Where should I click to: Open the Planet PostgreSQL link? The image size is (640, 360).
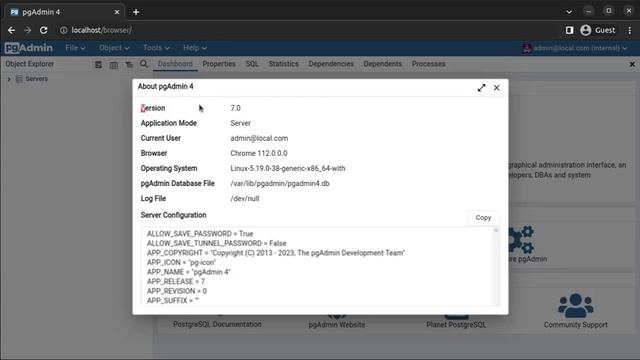click(x=456, y=325)
